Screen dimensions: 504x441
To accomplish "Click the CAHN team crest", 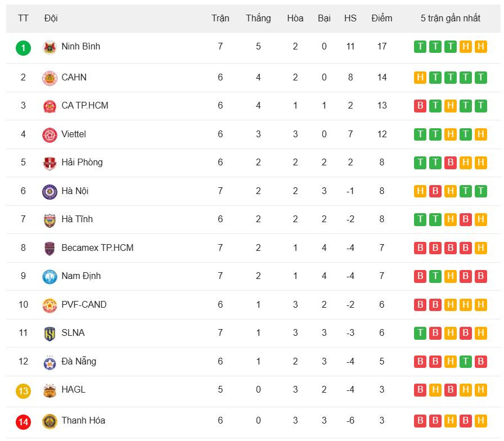I will click(50, 78).
